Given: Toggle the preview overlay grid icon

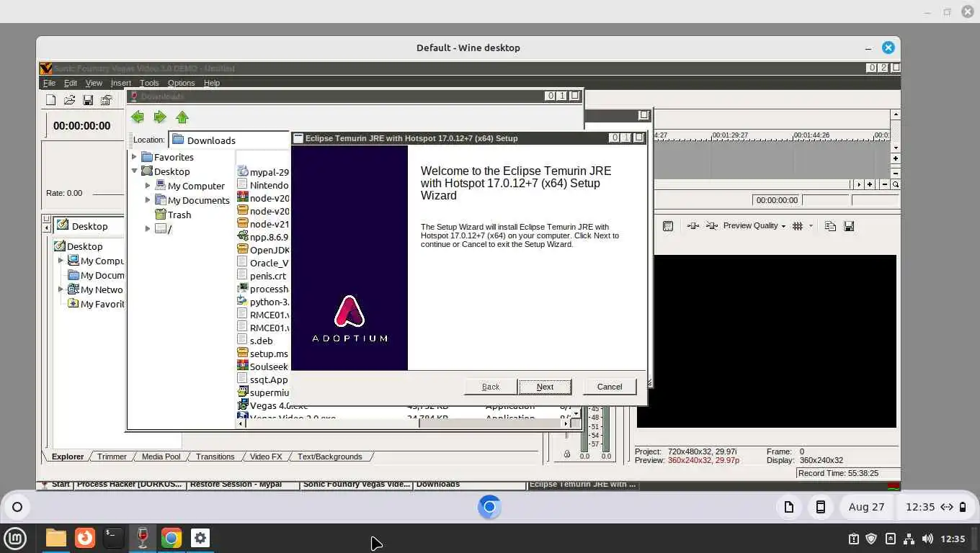Looking at the screenshot, I should click(798, 226).
